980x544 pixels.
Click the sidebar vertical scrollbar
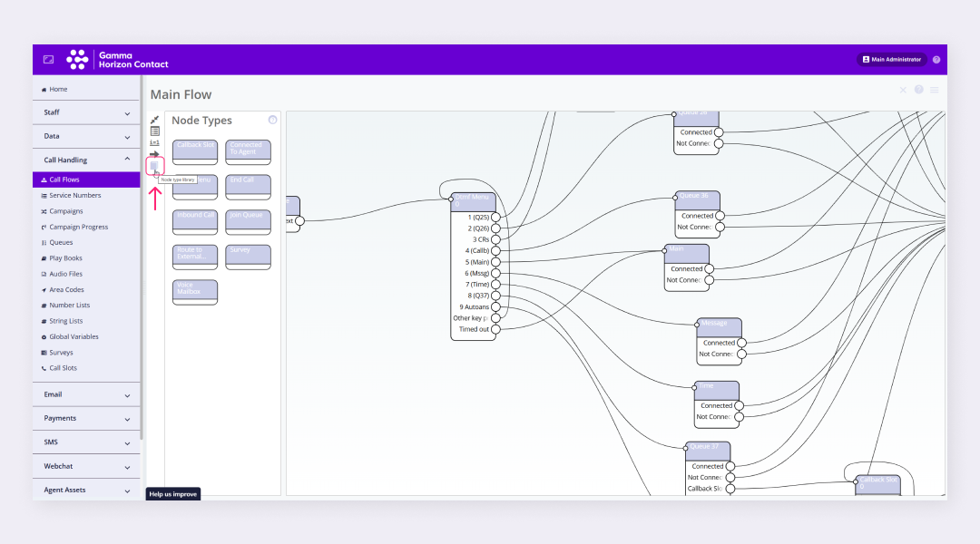[142, 257]
